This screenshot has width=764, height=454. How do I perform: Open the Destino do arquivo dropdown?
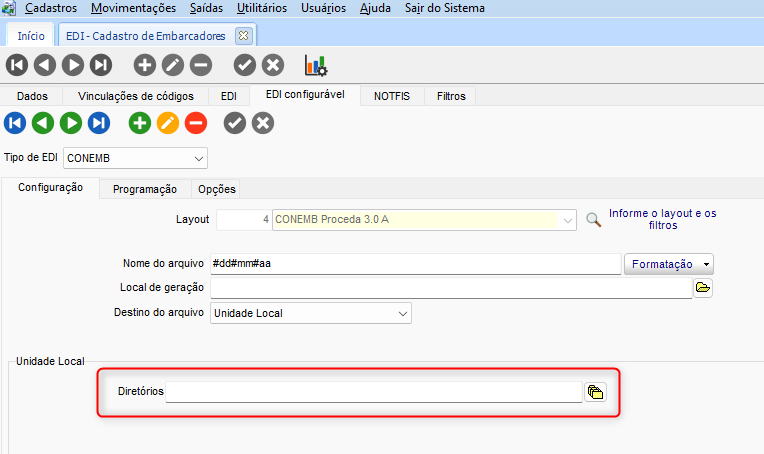click(402, 313)
